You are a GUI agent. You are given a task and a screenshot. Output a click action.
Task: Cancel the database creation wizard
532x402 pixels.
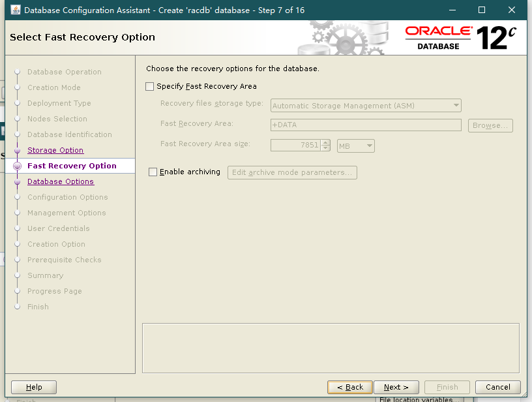497,387
